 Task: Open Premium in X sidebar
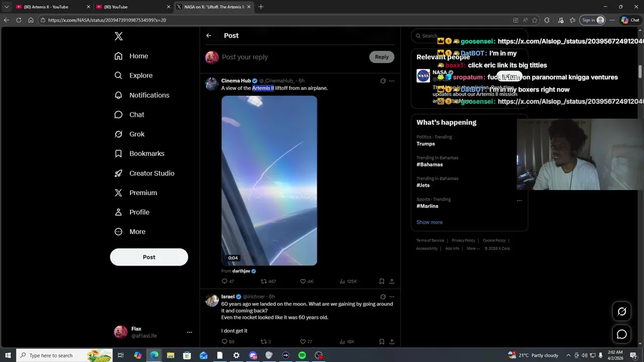coord(136,193)
